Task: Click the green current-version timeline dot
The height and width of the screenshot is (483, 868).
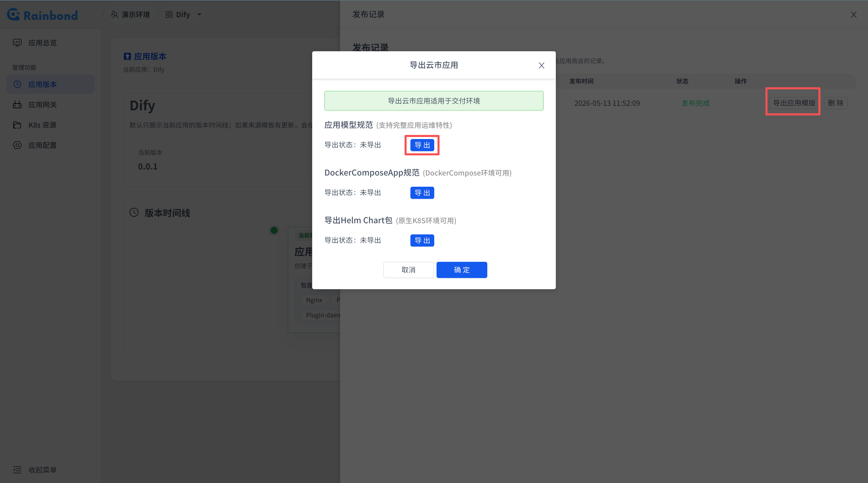Action: pos(274,230)
